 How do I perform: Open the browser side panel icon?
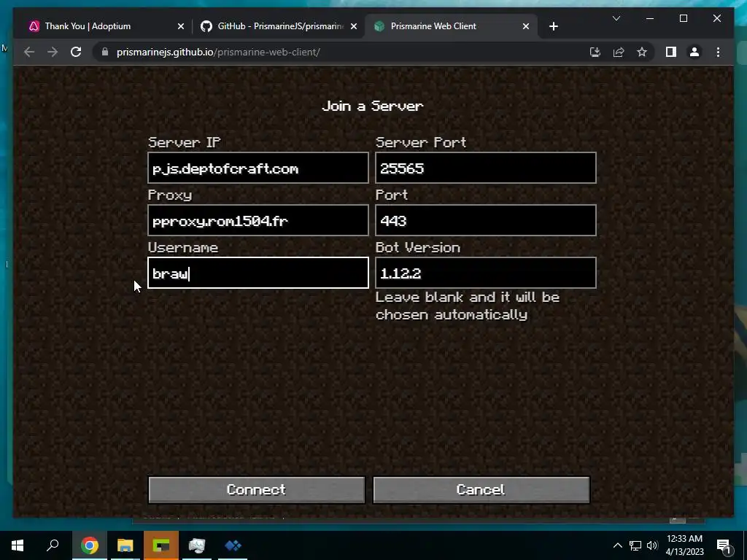coord(671,52)
